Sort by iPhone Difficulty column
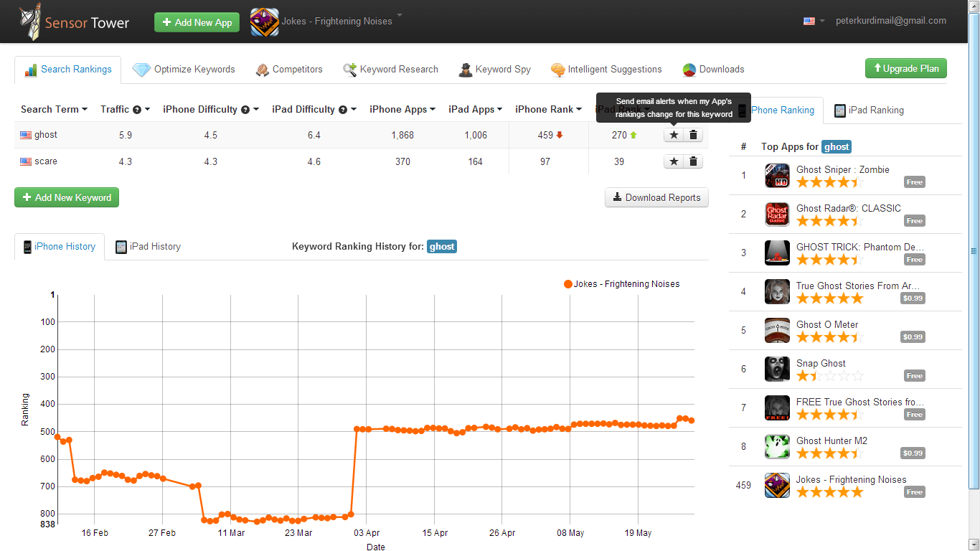The width and height of the screenshot is (980, 551). point(210,109)
